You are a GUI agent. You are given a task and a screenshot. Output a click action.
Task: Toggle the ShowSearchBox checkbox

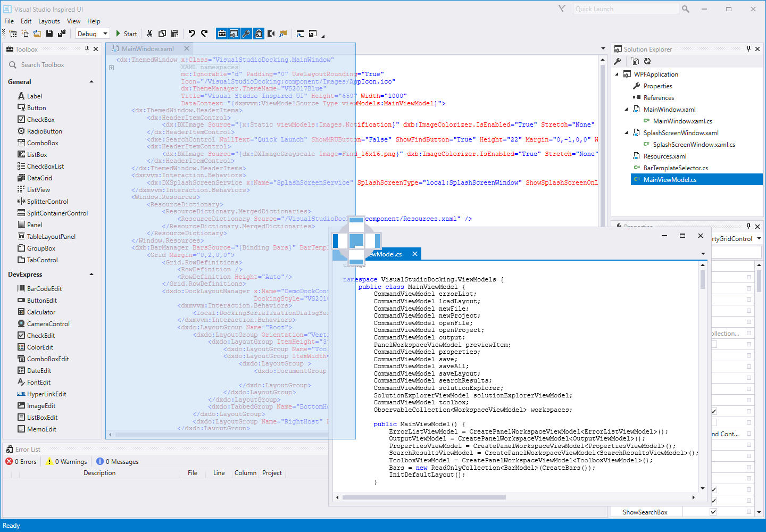(x=713, y=512)
